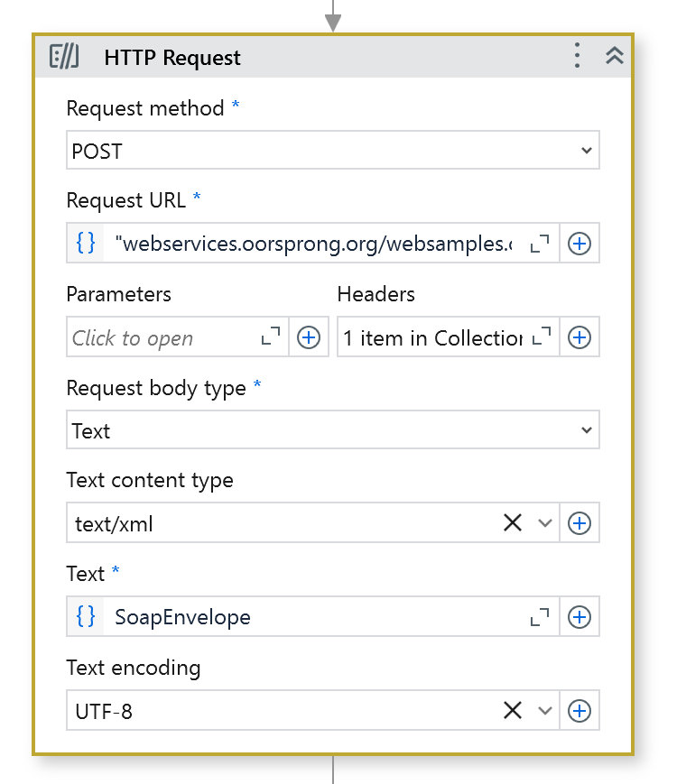The image size is (686, 784).
Task: Open expanded editor for Headers collection
Action: (542, 337)
